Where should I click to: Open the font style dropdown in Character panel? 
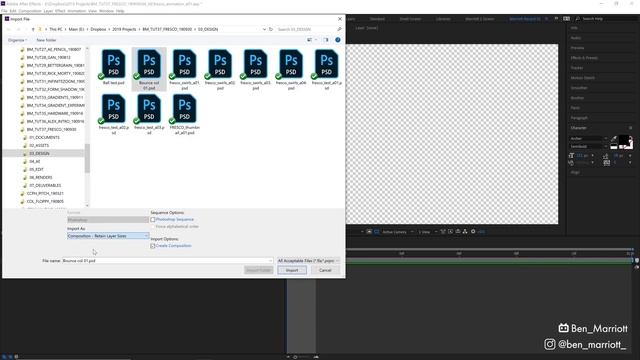[589, 146]
